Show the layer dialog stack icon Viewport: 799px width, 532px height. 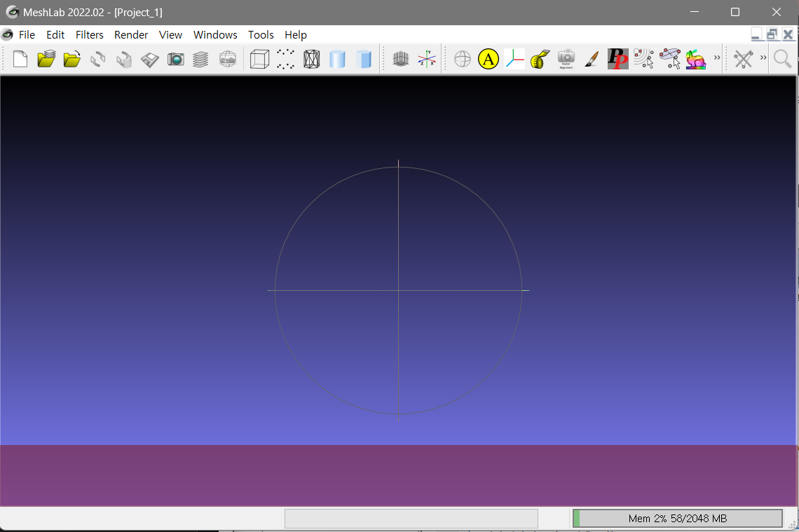coord(201,60)
